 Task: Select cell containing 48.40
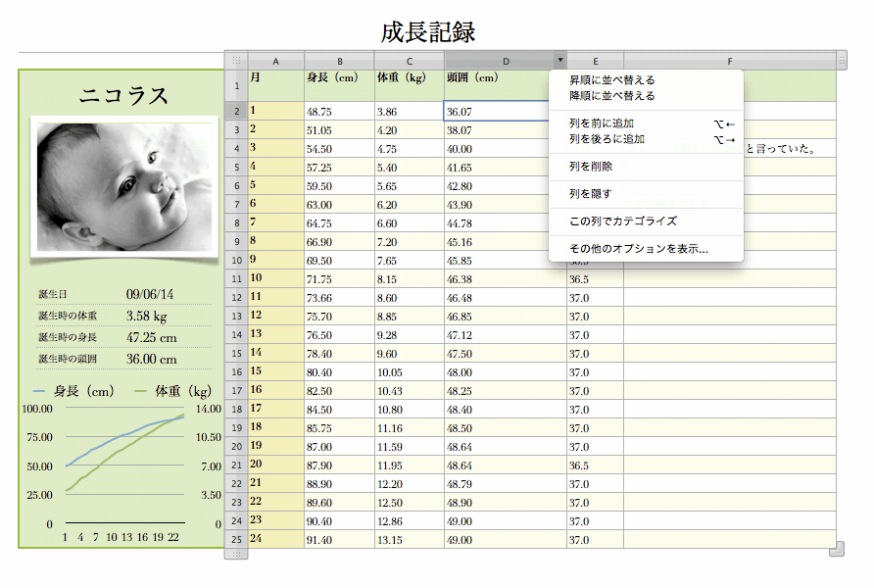tap(506, 410)
